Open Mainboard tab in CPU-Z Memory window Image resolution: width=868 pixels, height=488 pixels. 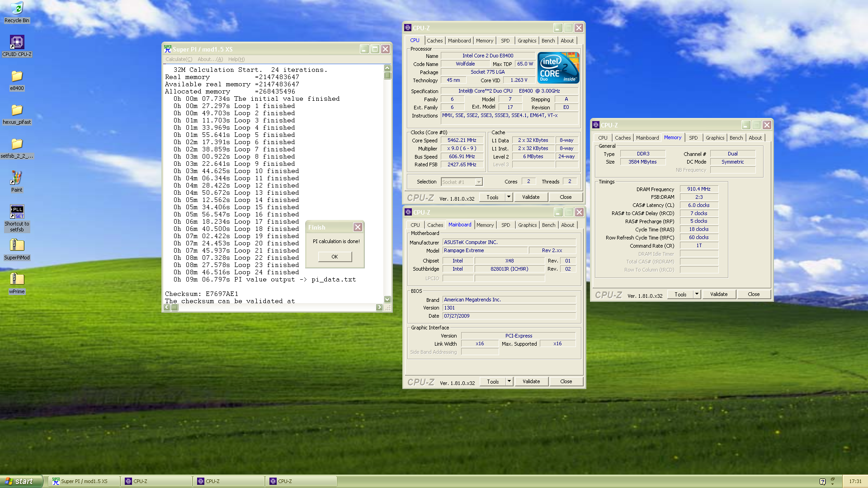[x=647, y=138]
